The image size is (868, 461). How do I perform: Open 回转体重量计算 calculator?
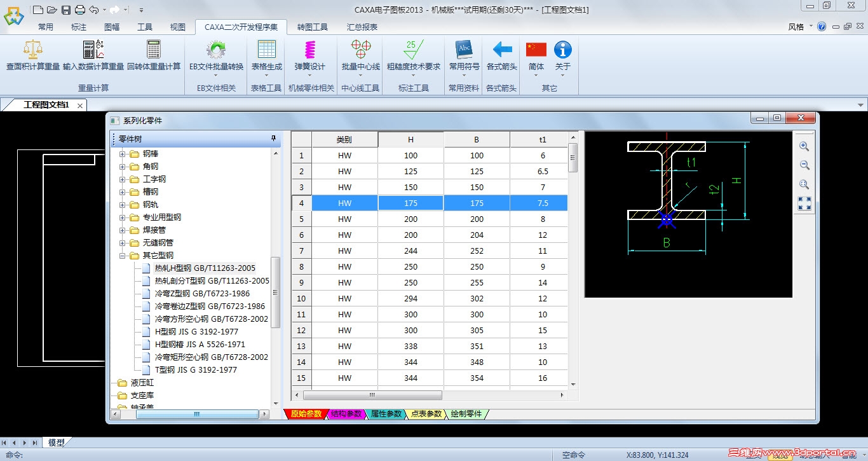pyautogui.click(x=154, y=55)
